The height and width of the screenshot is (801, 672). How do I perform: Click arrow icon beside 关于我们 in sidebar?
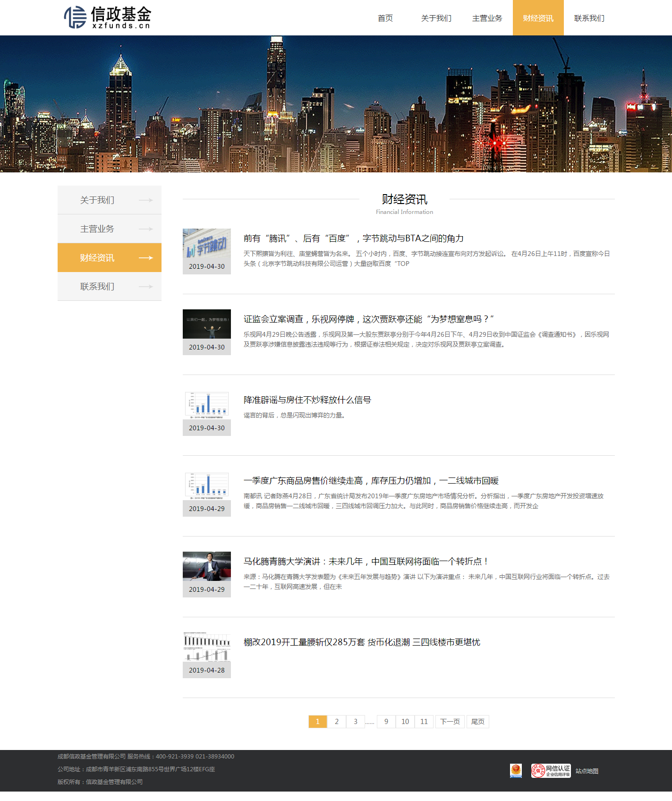(x=145, y=200)
